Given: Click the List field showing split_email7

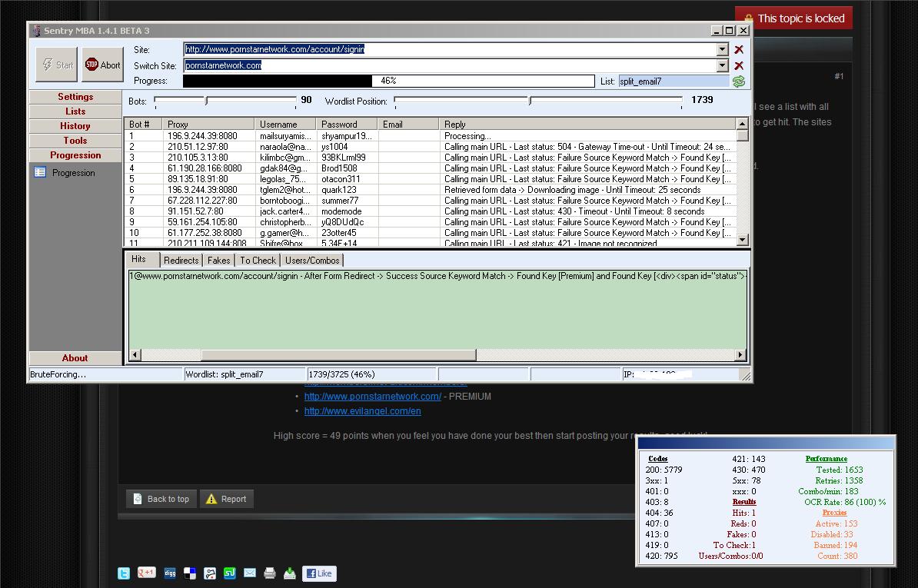Looking at the screenshot, I should [674, 81].
